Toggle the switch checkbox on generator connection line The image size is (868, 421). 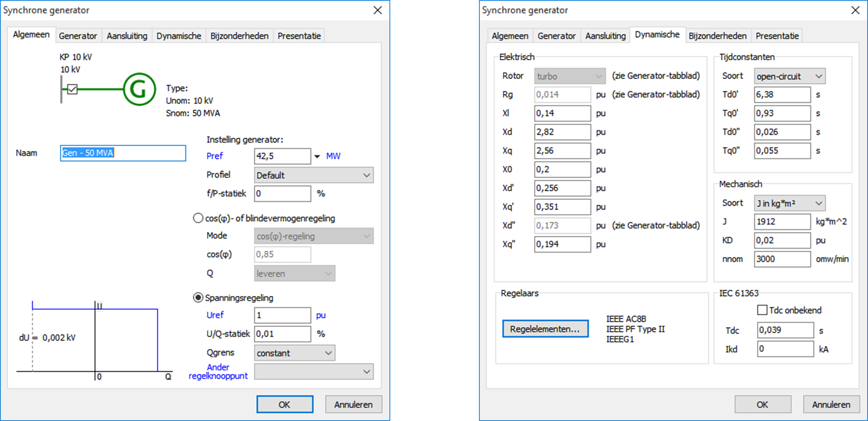click(x=72, y=89)
